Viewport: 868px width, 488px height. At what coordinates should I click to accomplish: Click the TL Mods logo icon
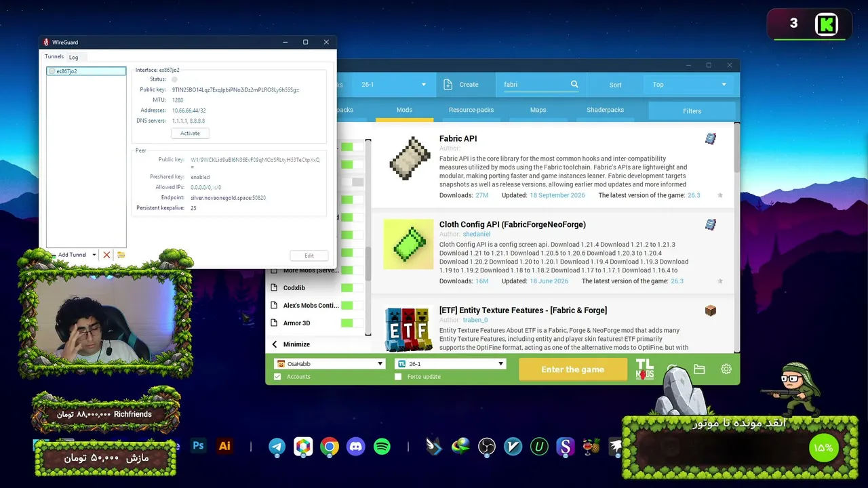(x=644, y=369)
